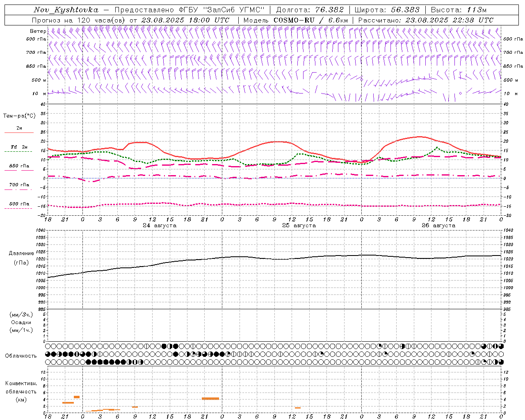Click the Долгота: 76.382 header field
This screenshot has width=525, height=420.
click(x=310, y=10)
